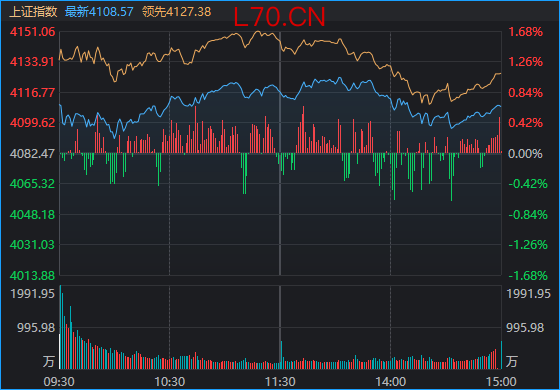Click the 0.84% positive percentage label
Image resolution: width=560 pixels, height=390 pixels.
tap(525, 92)
